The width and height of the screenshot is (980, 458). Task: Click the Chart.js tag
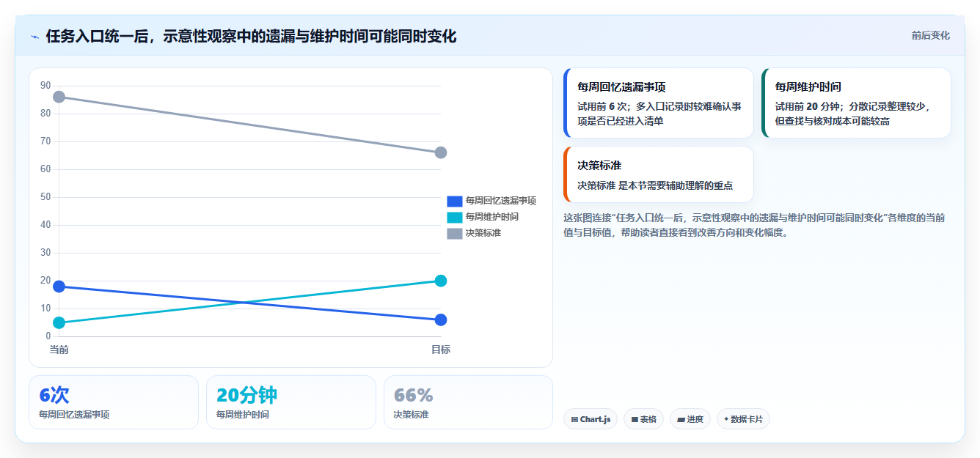(x=591, y=419)
